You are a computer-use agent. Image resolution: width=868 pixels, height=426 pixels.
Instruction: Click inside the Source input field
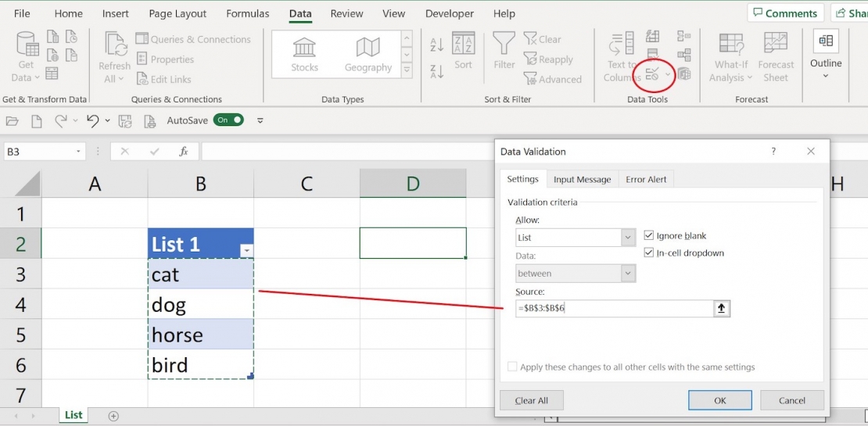point(614,309)
